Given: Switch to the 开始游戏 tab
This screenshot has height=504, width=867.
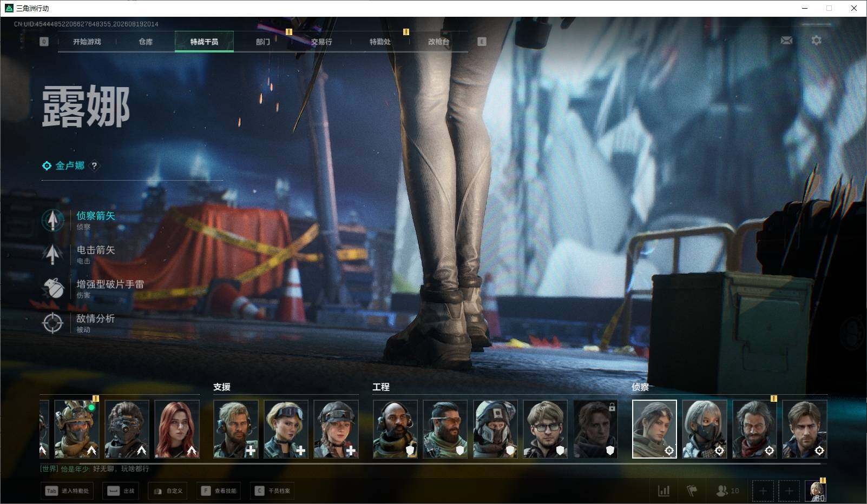Looking at the screenshot, I should click(x=87, y=42).
